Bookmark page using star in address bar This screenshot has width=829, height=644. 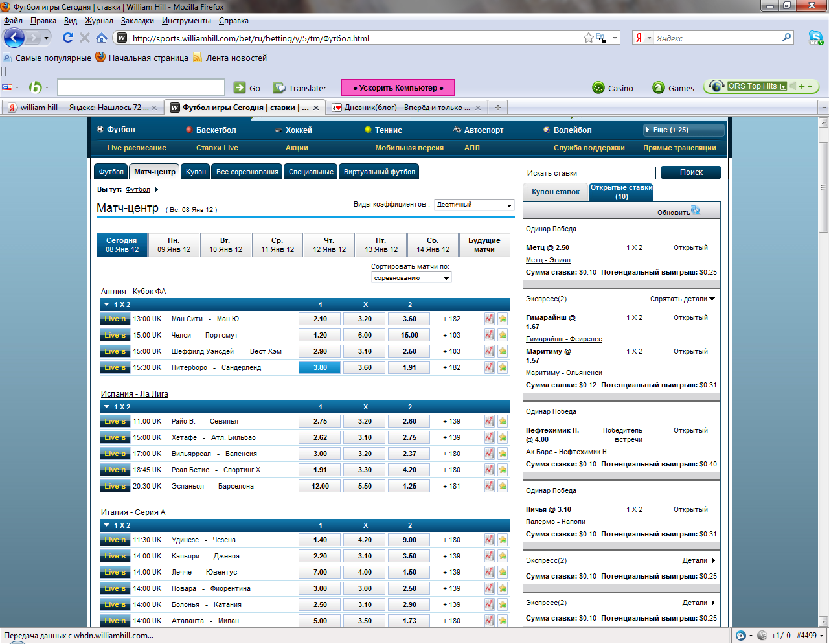tap(588, 38)
